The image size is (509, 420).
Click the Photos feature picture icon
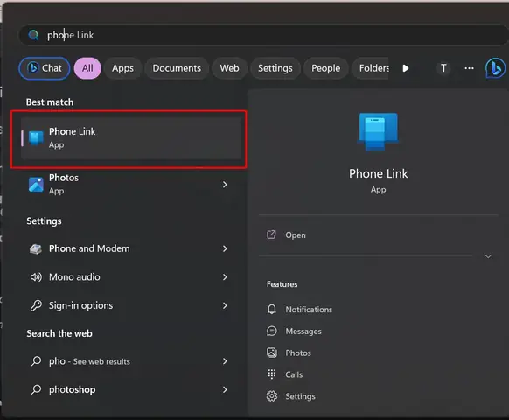point(272,353)
